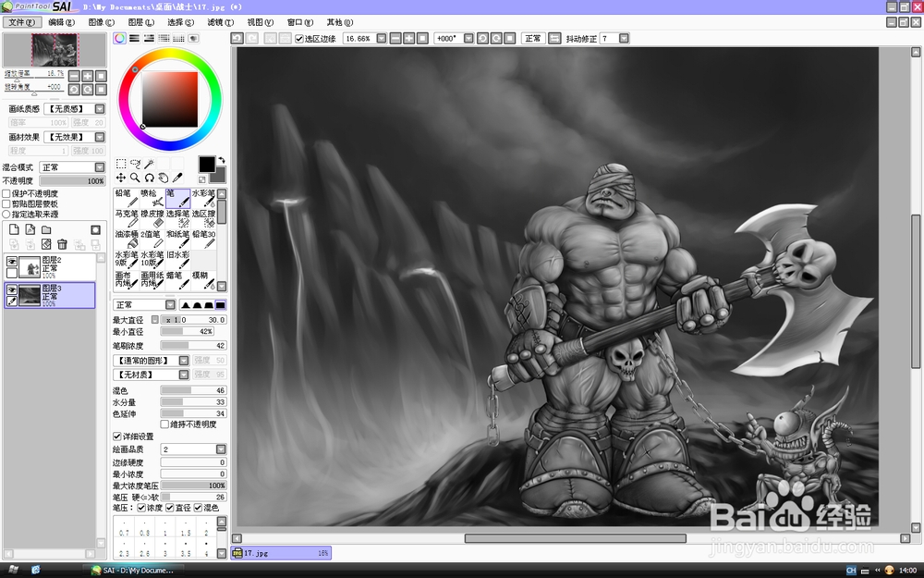Clear the layer with eraser icon
The image size is (924, 578).
pyautogui.click(x=46, y=243)
